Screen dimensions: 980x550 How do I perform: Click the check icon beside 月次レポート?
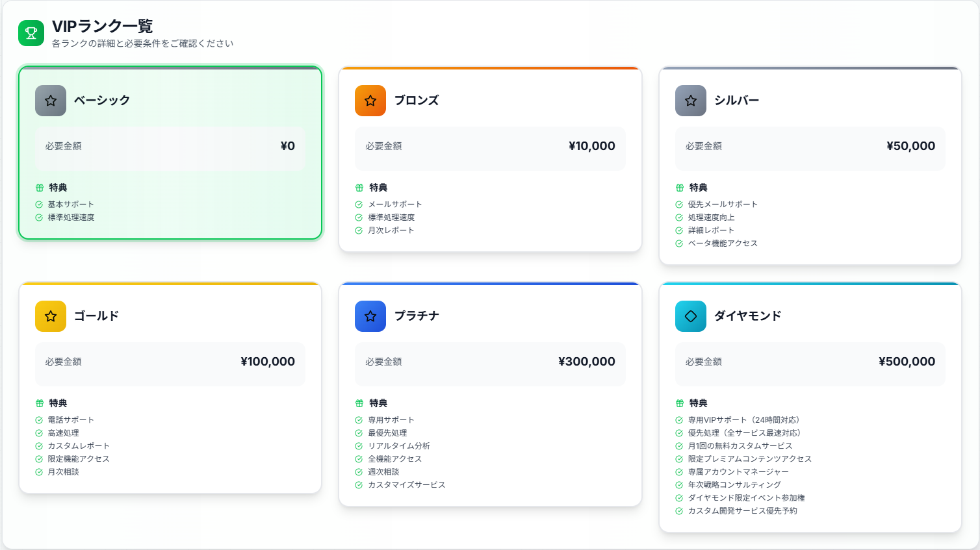[359, 231]
